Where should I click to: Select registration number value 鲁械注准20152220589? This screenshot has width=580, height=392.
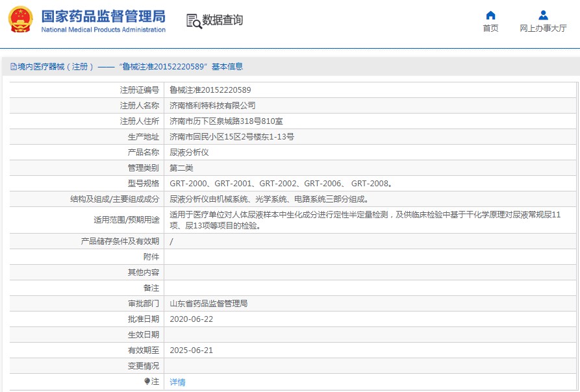210,90
